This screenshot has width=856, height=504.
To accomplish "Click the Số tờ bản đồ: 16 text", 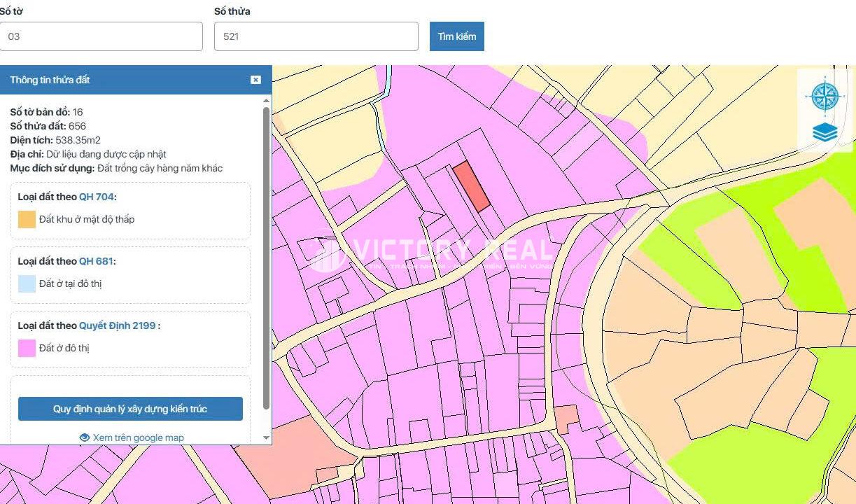I will pos(47,112).
